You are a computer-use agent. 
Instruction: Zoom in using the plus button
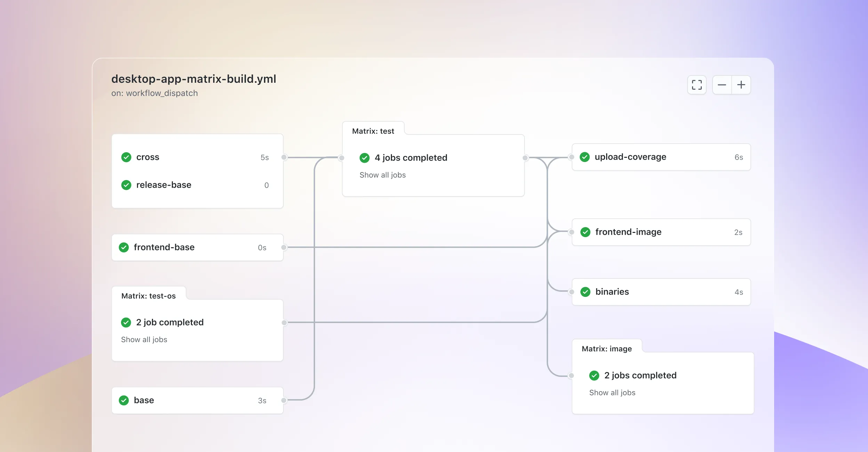(x=741, y=85)
